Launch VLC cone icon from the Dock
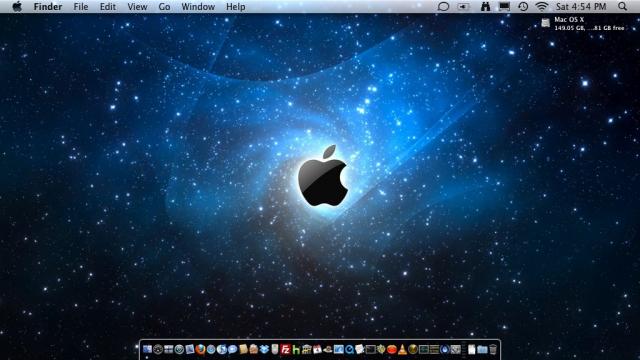Image resolution: width=640 pixels, height=360 pixels. point(402,349)
